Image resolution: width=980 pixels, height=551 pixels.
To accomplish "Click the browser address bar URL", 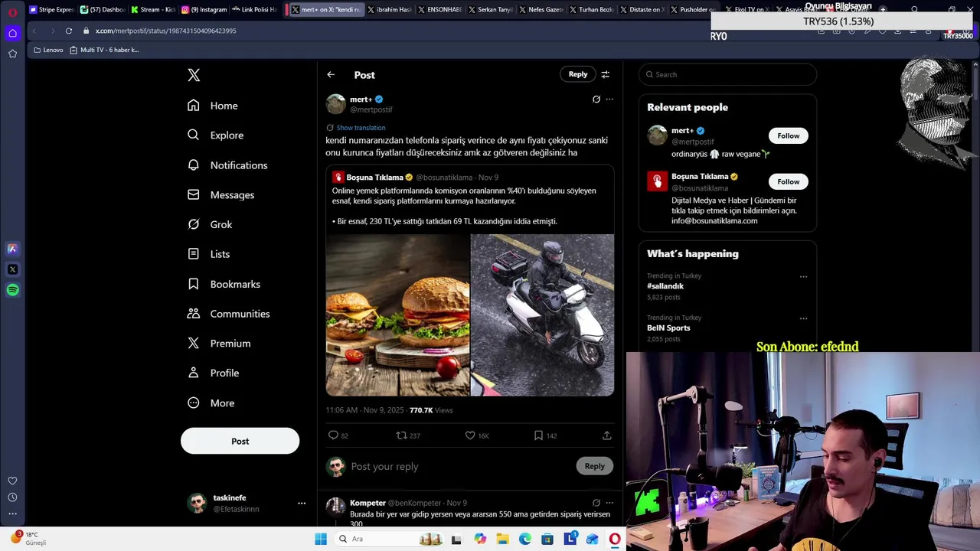I will coord(165,31).
